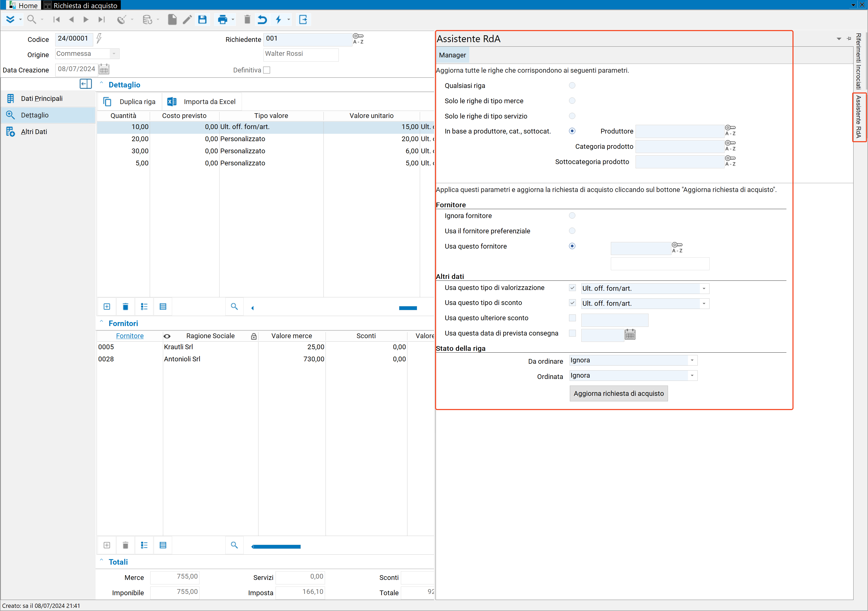
Task: Open Produttore lookup key icon
Action: (730, 131)
